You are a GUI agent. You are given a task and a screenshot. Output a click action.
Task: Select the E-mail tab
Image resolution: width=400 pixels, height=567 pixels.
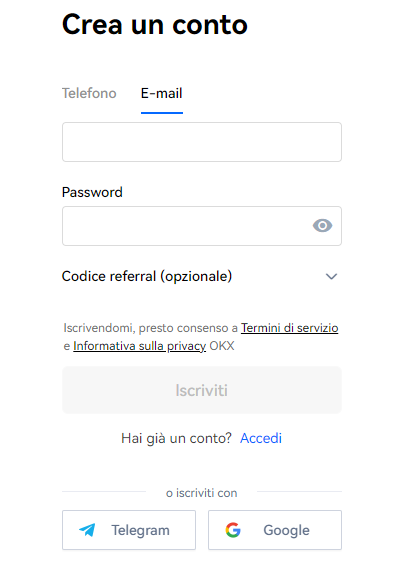[162, 93]
